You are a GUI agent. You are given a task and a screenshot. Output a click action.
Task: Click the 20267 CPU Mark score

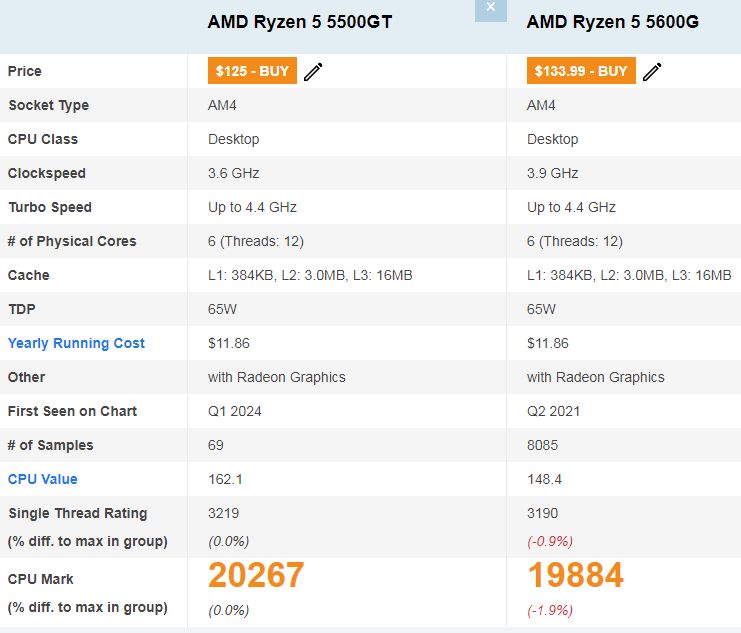coord(256,575)
